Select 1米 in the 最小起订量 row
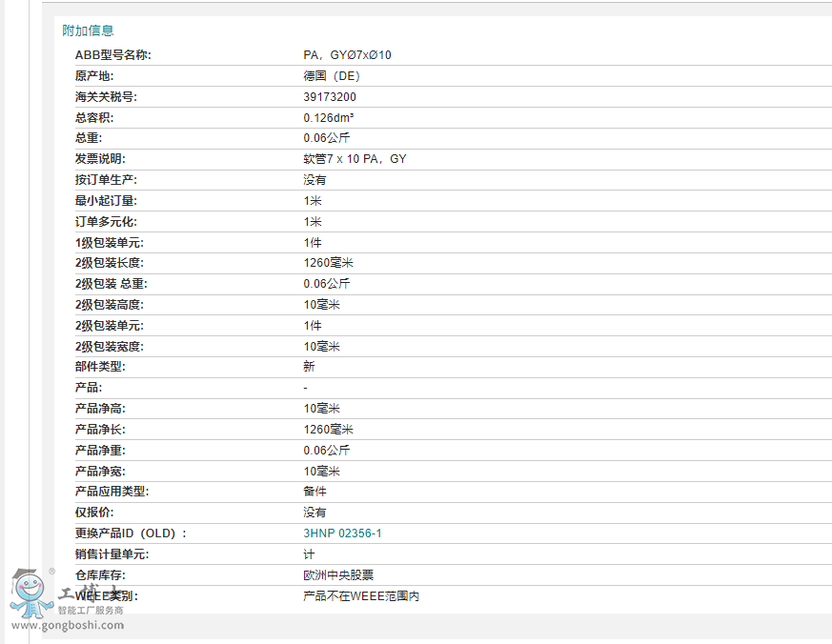The width and height of the screenshot is (832, 644). pos(313,200)
